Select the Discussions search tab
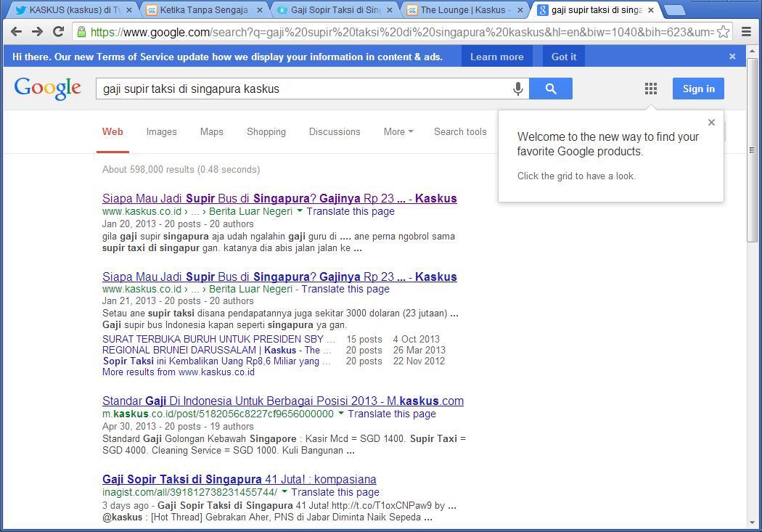Screen dimensions: 762x532 tap(335, 131)
